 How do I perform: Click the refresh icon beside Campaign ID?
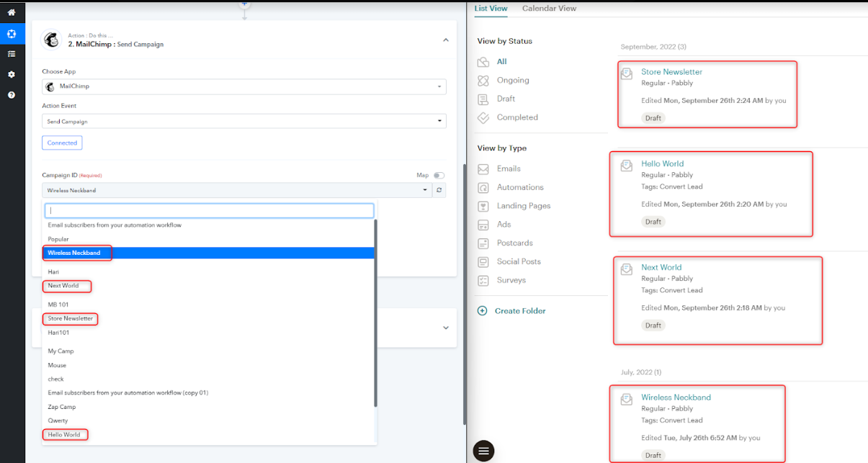439,190
